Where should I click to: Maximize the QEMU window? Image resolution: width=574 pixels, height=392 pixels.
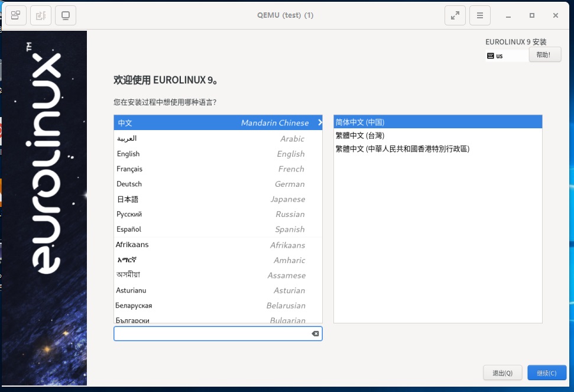(532, 15)
